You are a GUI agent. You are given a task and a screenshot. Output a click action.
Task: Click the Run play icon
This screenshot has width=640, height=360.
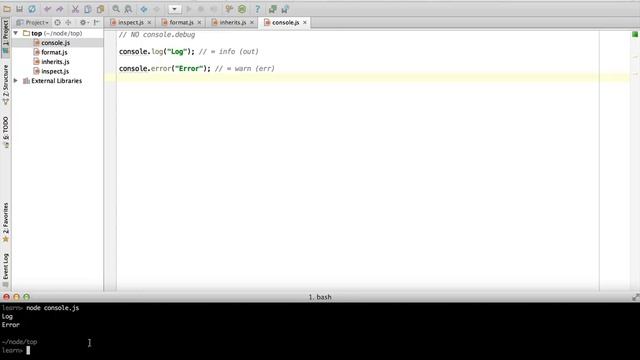point(189,9)
